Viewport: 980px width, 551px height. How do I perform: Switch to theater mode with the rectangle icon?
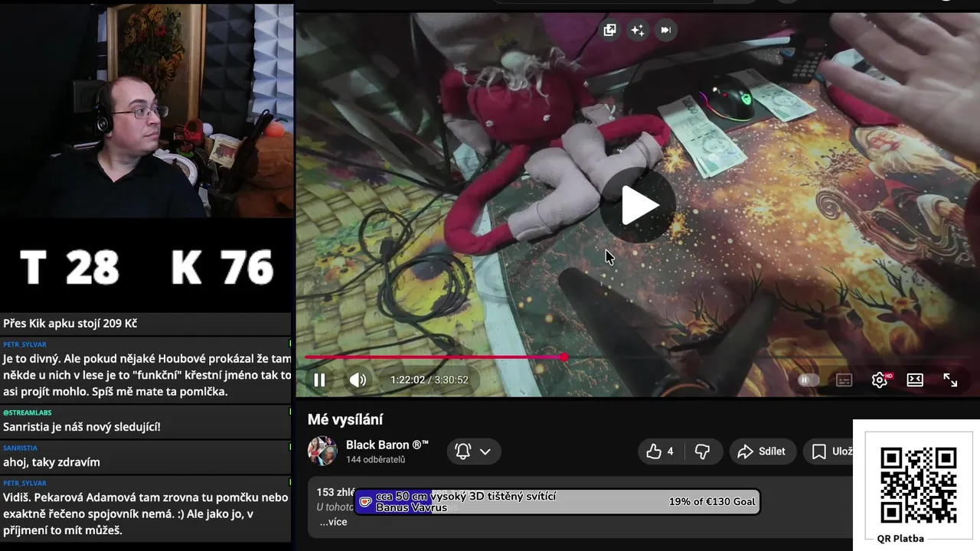pyautogui.click(x=915, y=380)
